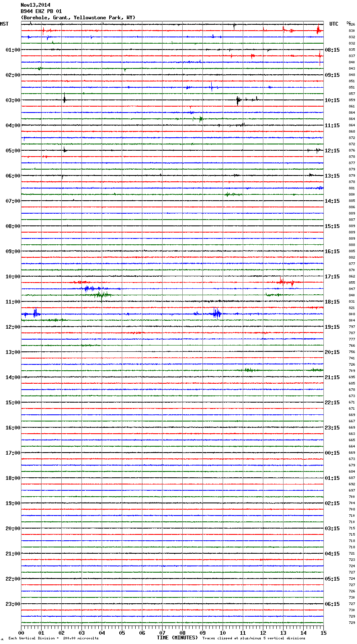Click the '05:00' MST time label

13,151
